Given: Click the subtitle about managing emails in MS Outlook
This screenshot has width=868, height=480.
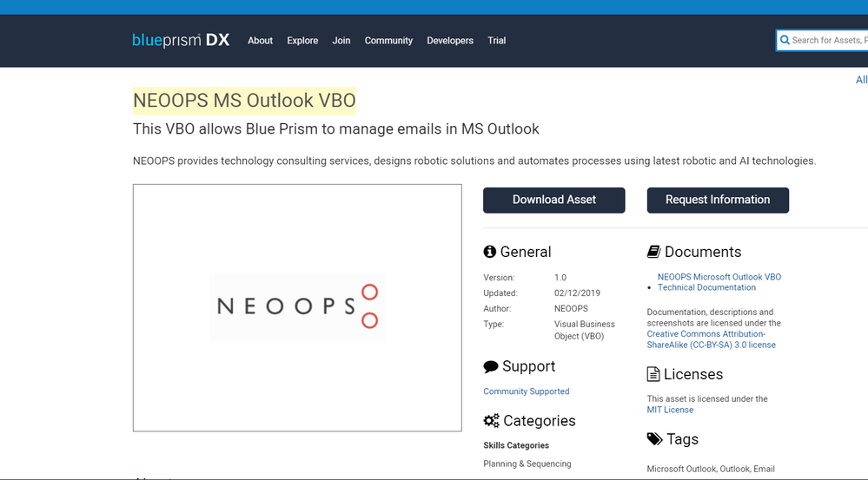Looking at the screenshot, I should pyautogui.click(x=336, y=128).
